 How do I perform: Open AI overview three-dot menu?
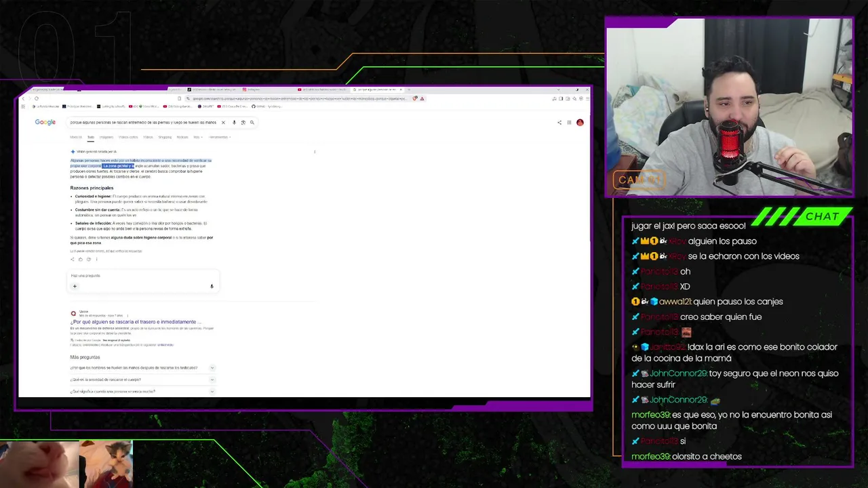coord(315,152)
